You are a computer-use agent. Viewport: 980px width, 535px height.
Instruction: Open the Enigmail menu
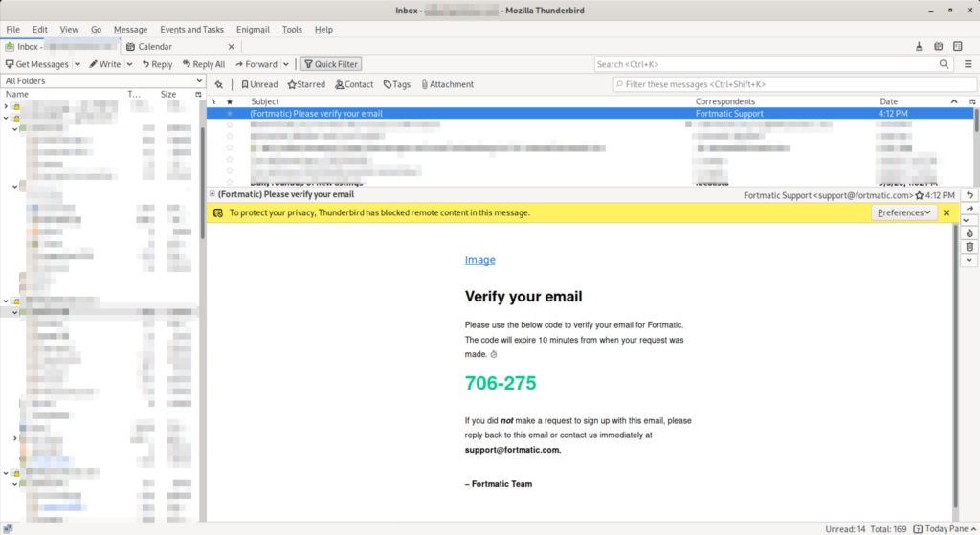click(x=253, y=30)
